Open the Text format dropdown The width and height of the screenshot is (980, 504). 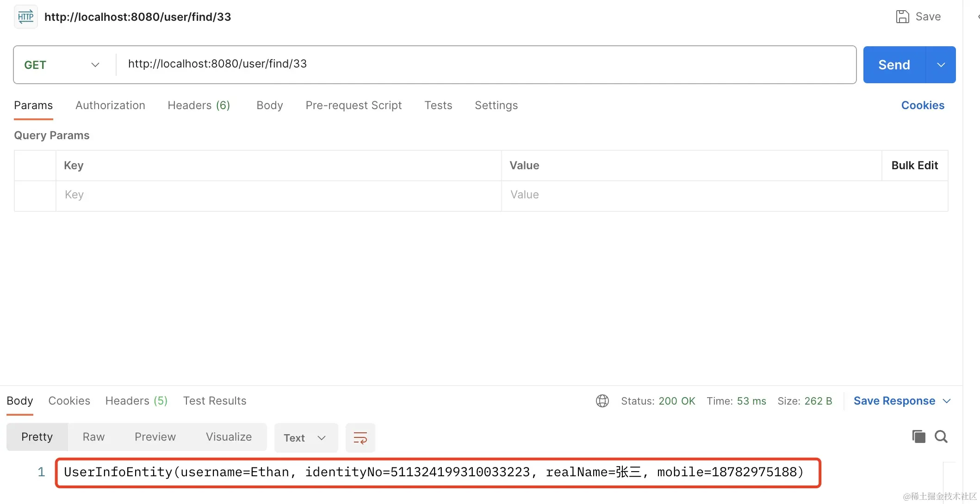point(305,437)
